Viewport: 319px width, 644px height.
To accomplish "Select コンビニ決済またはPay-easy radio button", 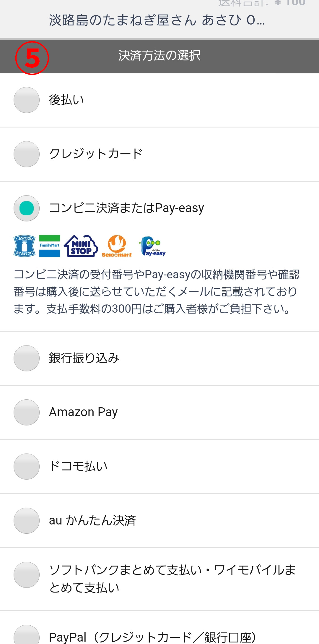I will click(x=27, y=208).
